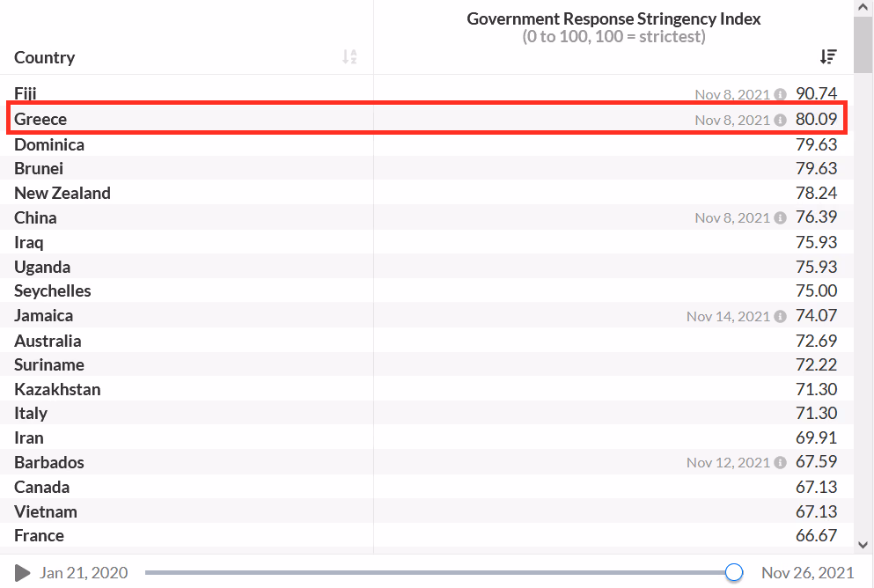Select the Jamaica country name
Image resolution: width=874 pixels, height=588 pixels.
43,316
